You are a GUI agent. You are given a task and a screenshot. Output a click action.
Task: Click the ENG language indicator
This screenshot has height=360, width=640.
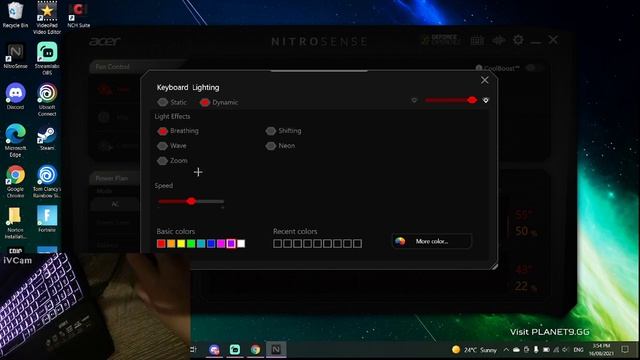[x=578, y=350]
